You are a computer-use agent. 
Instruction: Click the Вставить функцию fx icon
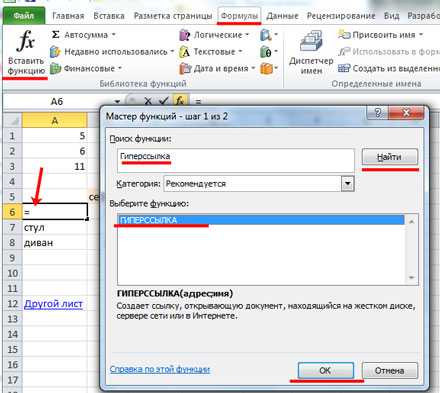point(26,41)
